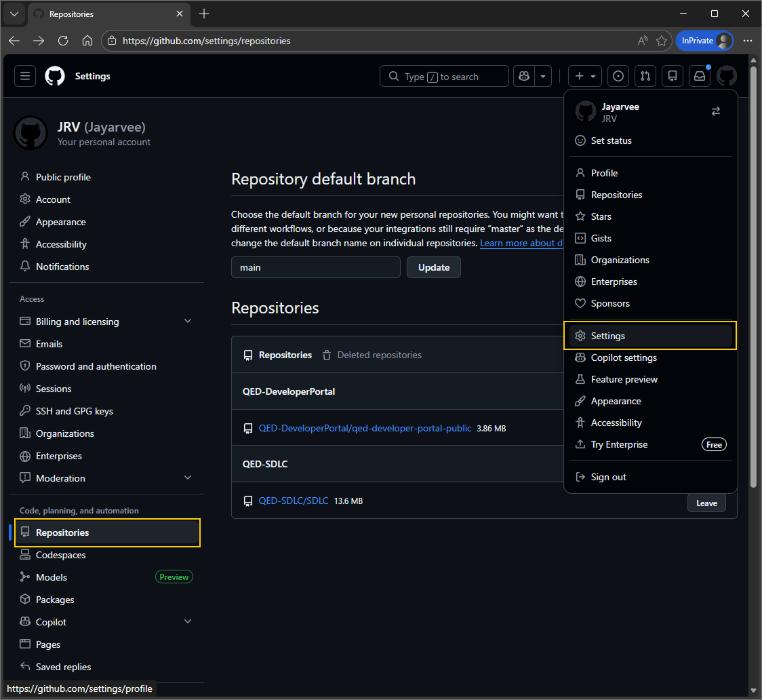Viewport: 762px width, 700px height.
Task: Choose Sign out from user menu
Action: (x=608, y=477)
